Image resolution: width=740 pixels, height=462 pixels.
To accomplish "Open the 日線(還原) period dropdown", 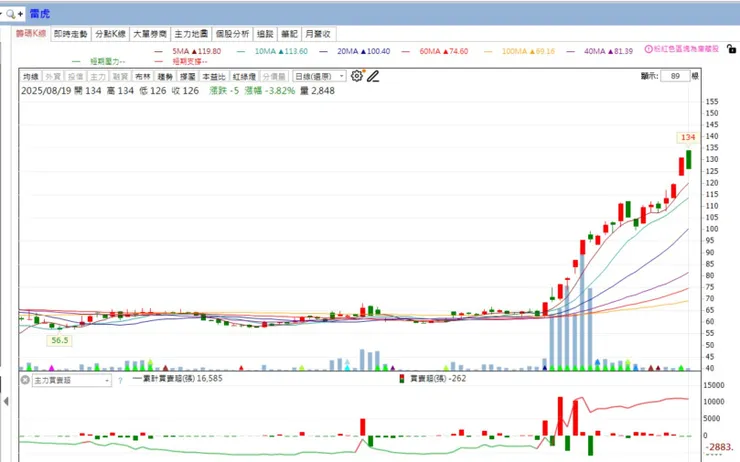I will point(320,76).
